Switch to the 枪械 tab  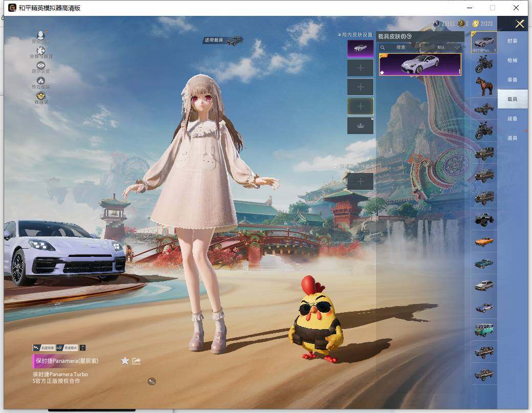[x=512, y=60]
